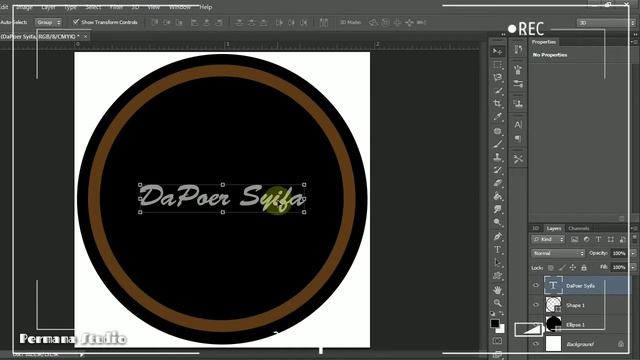The width and height of the screenshot is (640, 360).
Task: Toggle lock transparent pixels
Action: (551, 268)
